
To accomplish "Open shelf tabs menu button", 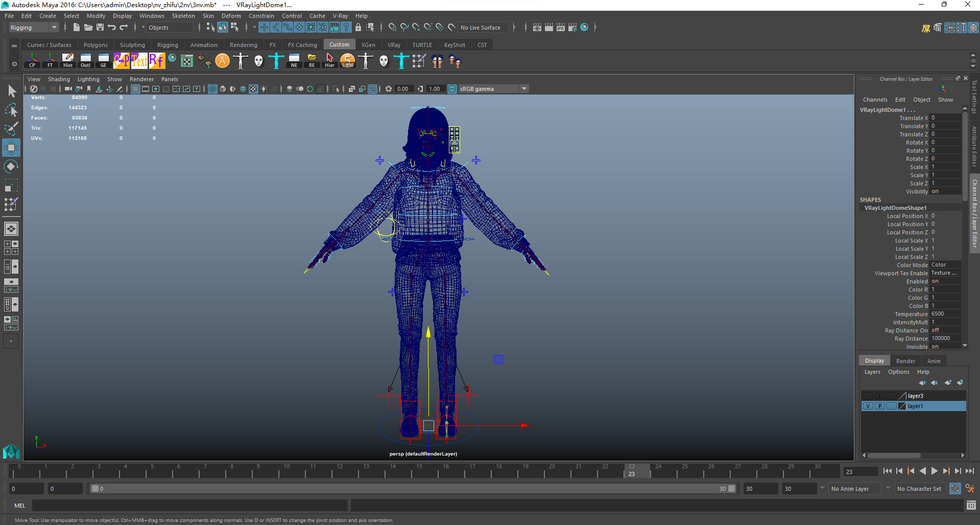I will [14, 45].
